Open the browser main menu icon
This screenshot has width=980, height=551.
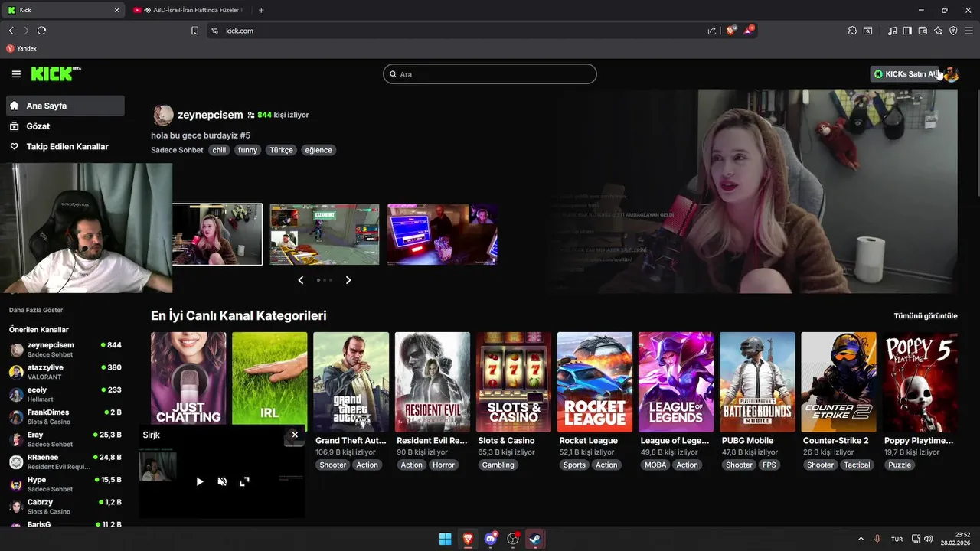pyautogui.click(x=969, y=31)
